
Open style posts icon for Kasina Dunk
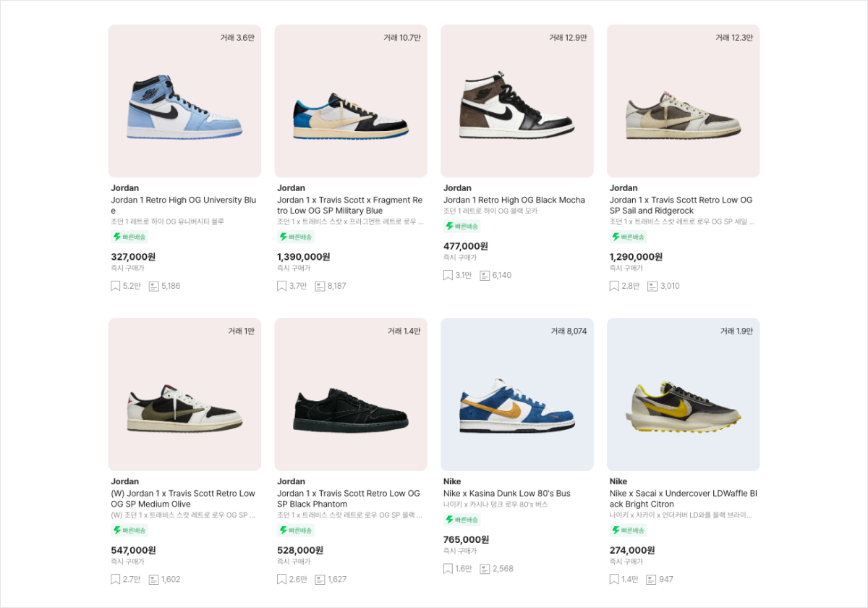pos(485,569)
